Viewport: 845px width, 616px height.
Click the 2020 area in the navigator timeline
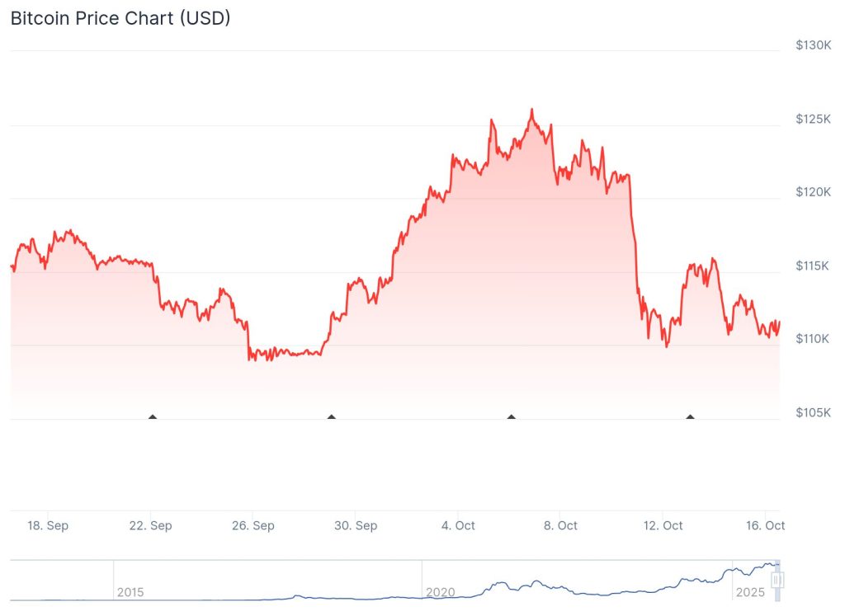[x=440, y=592]
